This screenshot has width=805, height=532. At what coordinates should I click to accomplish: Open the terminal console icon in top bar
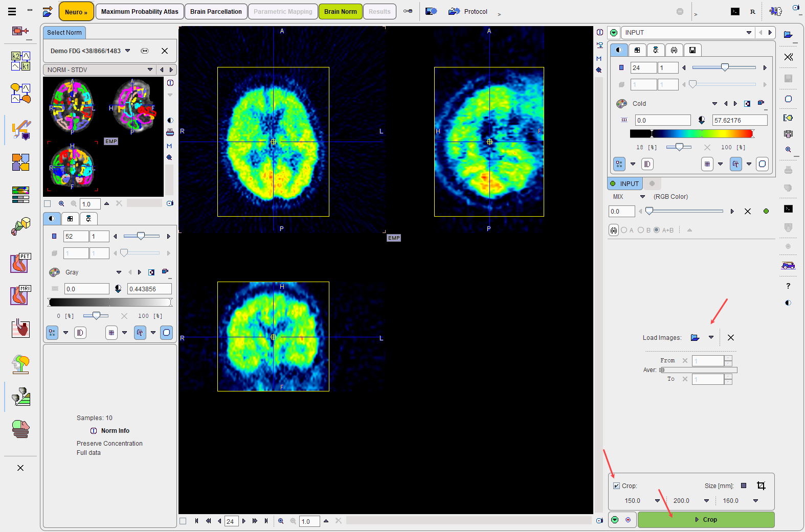735,12
